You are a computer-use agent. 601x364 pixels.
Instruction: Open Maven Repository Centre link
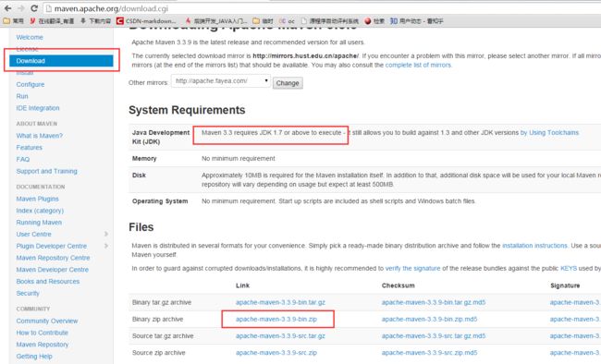coord(53,258)
